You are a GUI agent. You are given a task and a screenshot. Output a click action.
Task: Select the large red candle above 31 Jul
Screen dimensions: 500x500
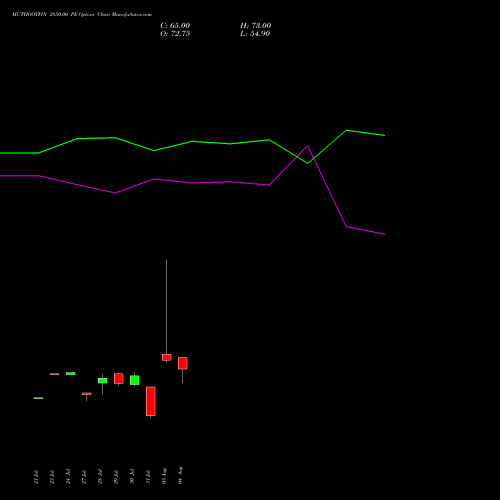(x=151, y=401)
